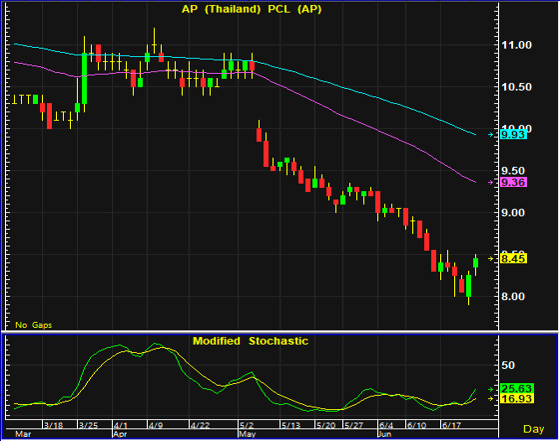Screen dimensions: 560x441
Task: Click the 6/4 date marker
Action: click(x=386, y=425)
